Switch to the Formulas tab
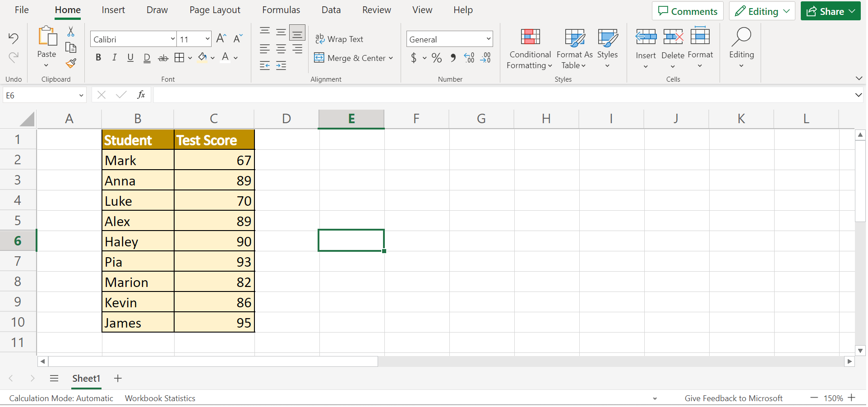 (x=281, y=10)
